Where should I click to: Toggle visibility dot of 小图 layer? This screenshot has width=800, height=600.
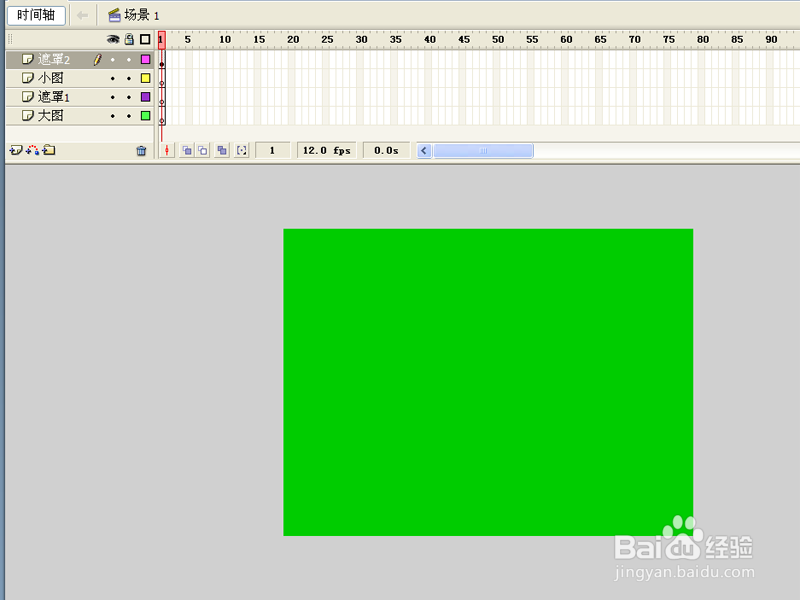[113, 79]
